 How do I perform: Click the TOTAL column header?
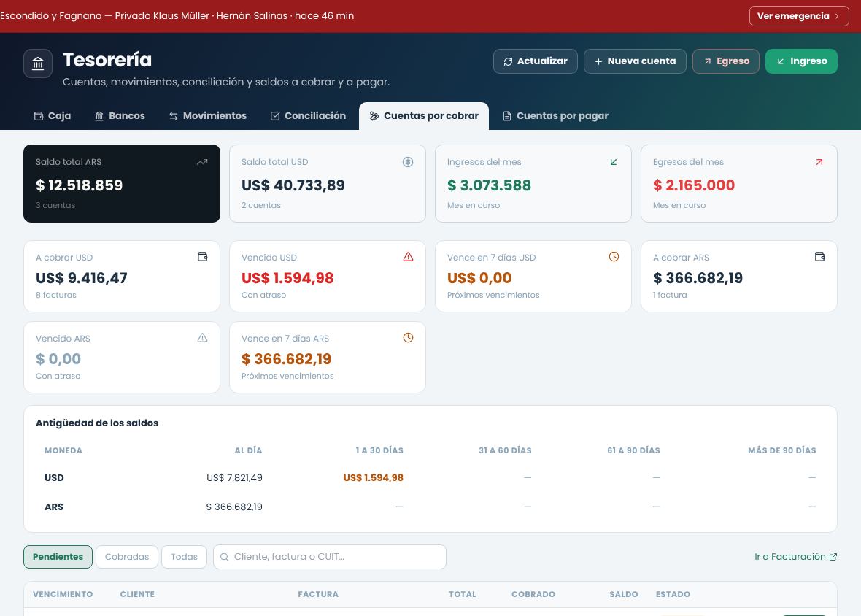point(463,594)
